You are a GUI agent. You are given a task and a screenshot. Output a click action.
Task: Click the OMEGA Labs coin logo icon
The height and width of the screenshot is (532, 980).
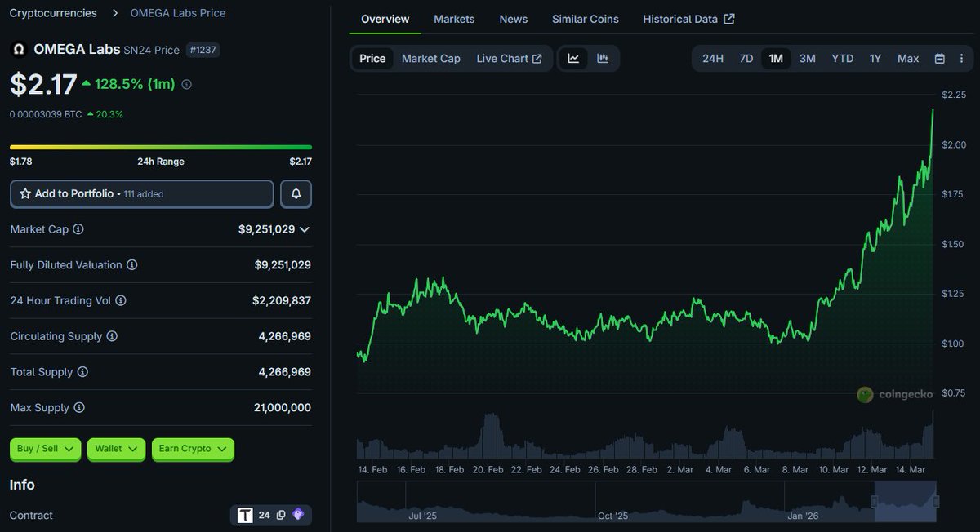coord(18,50)
